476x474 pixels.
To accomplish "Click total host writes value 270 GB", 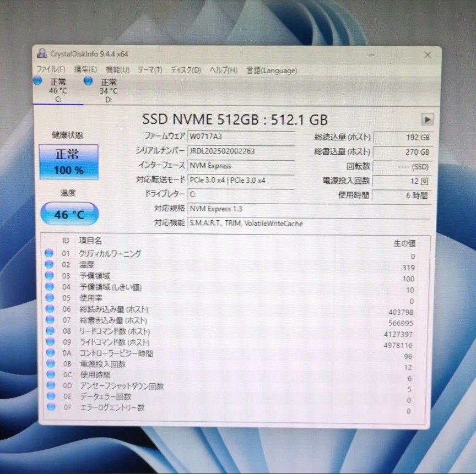I will [402, 152].
